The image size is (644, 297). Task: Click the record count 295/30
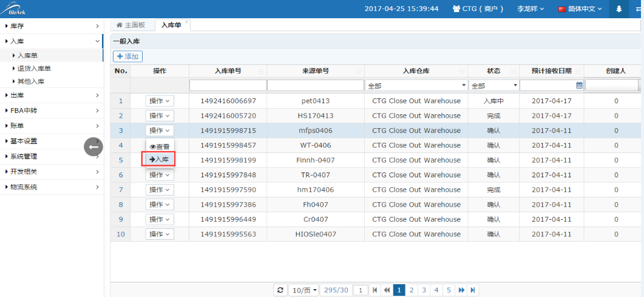coord(336,290)
